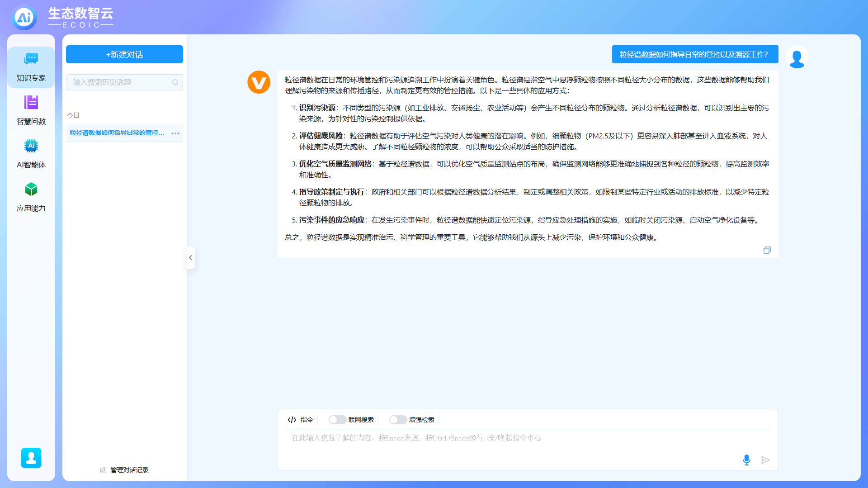868x488 pixels.
Task: Enable the 联网搜索 toggle
Action: (337, 420)
